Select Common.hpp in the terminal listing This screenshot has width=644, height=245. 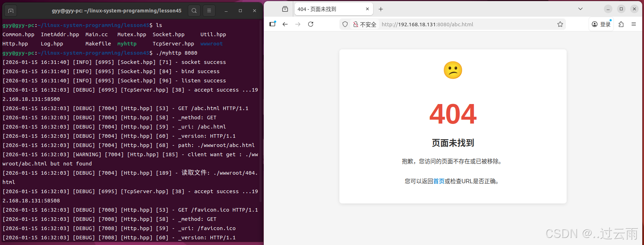(18, 34)
